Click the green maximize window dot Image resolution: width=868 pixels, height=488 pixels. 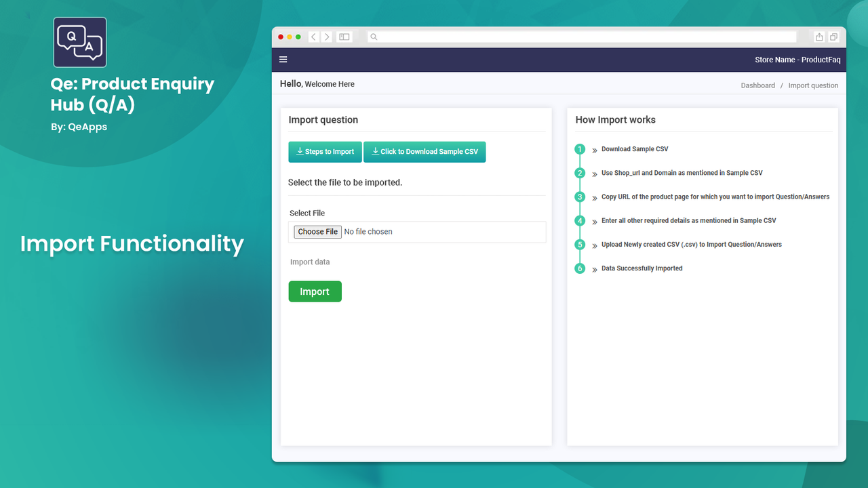coord(298,37)
